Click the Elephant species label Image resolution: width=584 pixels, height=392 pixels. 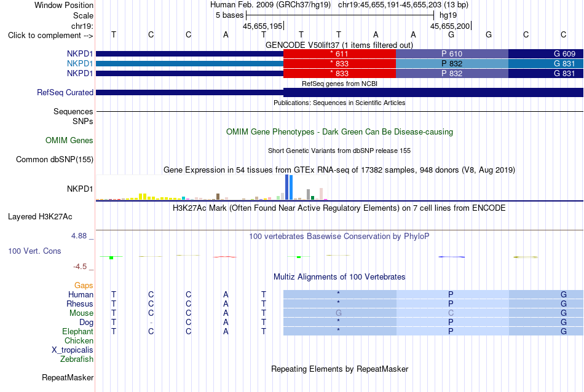pyautogui.click(x=77, y=331)
